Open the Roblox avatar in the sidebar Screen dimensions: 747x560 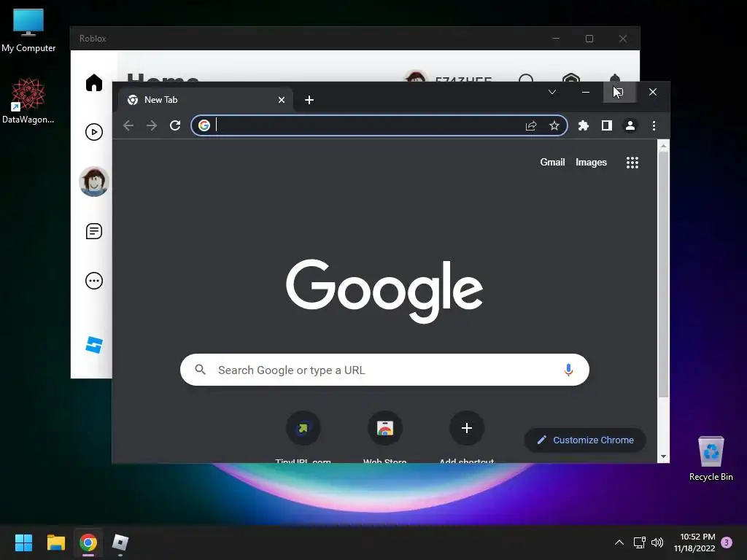tap(94, 182)
